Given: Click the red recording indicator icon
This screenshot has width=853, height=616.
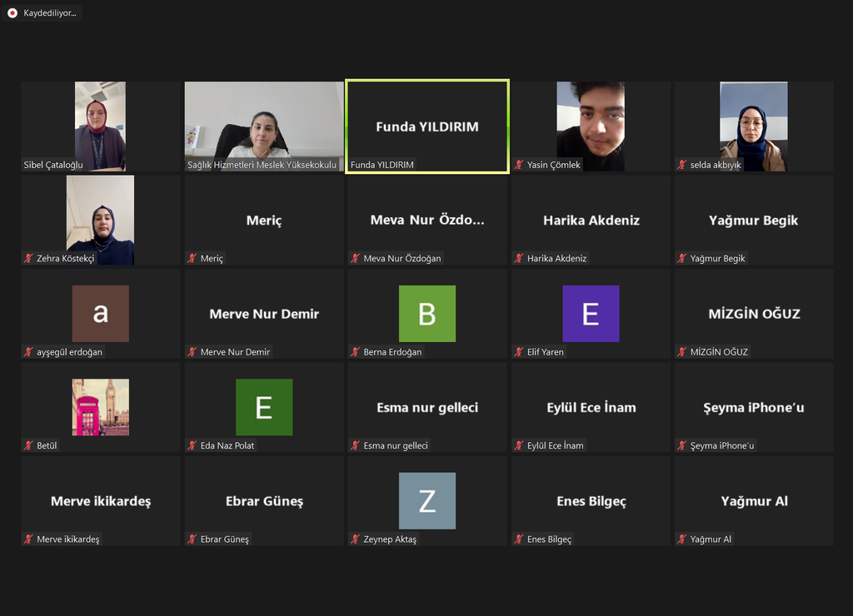Looking at the screenshot, I should point(12,13).
